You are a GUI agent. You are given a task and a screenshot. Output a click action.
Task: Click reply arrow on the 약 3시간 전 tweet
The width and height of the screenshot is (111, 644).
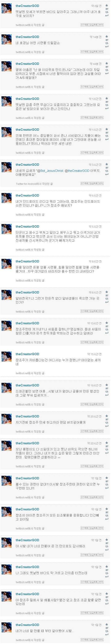pyautogui.click(x=107, y=174)
